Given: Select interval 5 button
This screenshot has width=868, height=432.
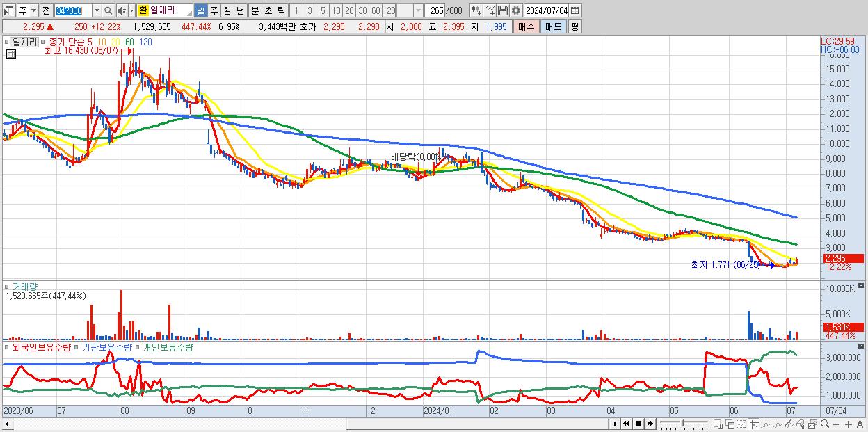Looking at the screenshot, I should [x=323, y=10].
